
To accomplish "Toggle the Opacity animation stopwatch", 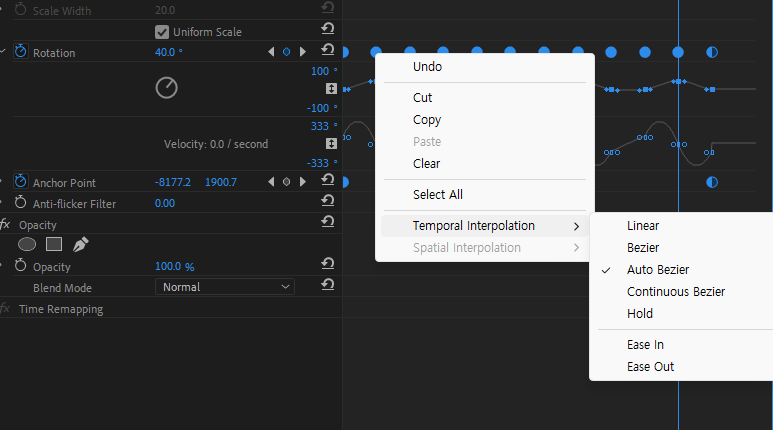I will (x=21, y=267).
